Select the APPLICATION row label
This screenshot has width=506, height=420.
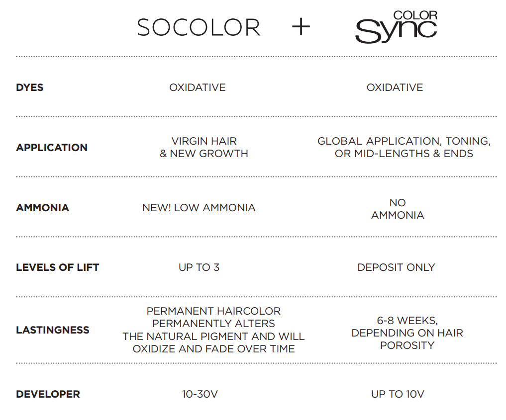[52, 148]
